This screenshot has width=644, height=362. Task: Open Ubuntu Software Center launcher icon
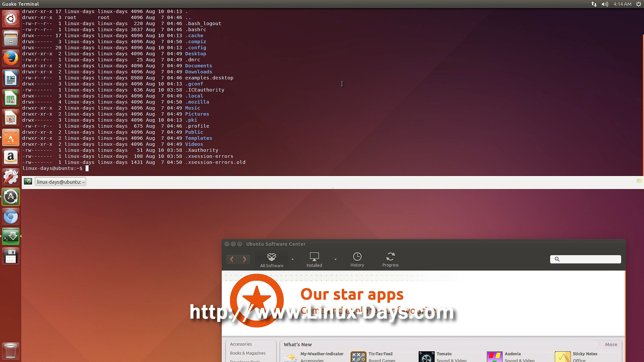[11, 137]
